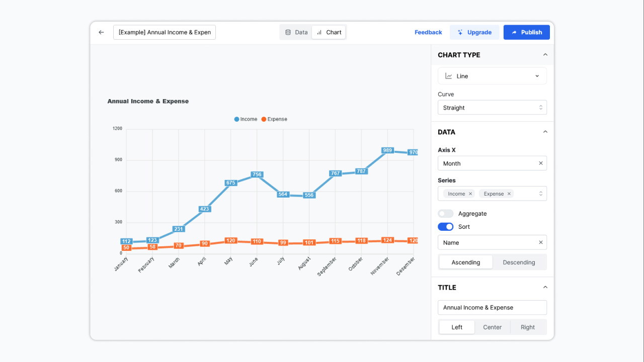Remove Income tag from Series
This screenshot has width=644, height=362.
coord(470,194)
